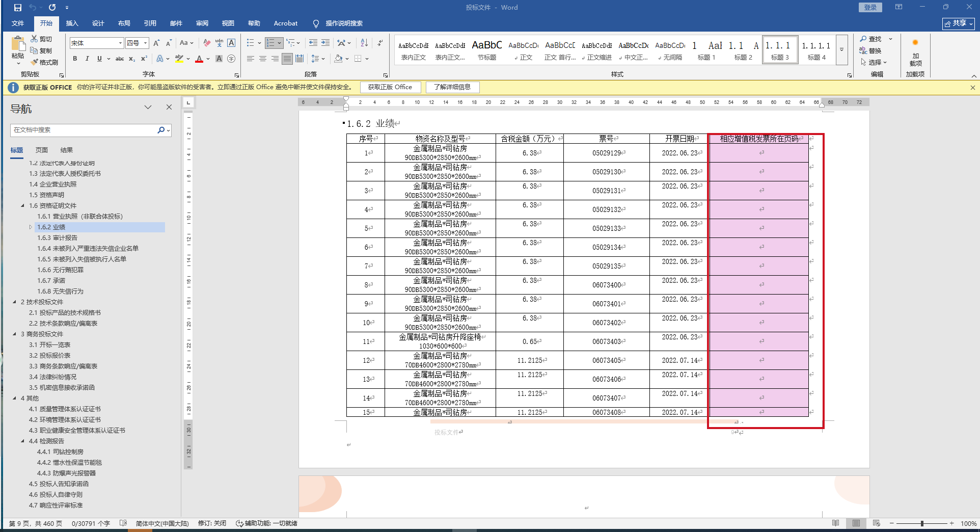This screenshot has height=532, width=980.
Task: Toggle center alignment
Action: [x=263, y=59]
